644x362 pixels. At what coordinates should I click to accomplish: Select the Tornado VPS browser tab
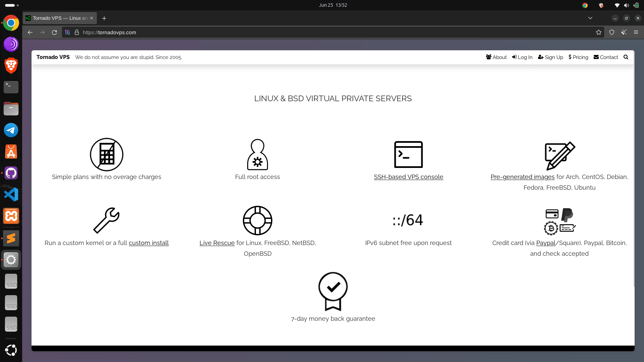pos(60,18)
